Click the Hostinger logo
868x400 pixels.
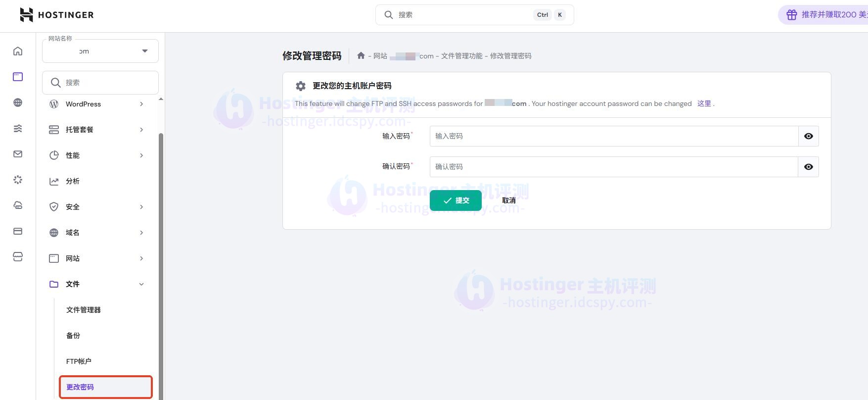click(x=57, y=15)
